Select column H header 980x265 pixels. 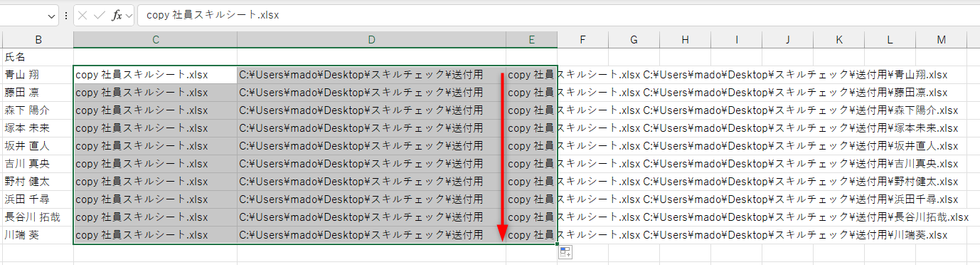click(685, 40)
